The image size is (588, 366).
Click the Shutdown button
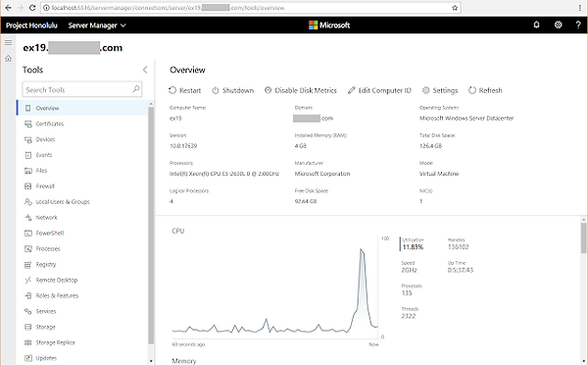233,90
